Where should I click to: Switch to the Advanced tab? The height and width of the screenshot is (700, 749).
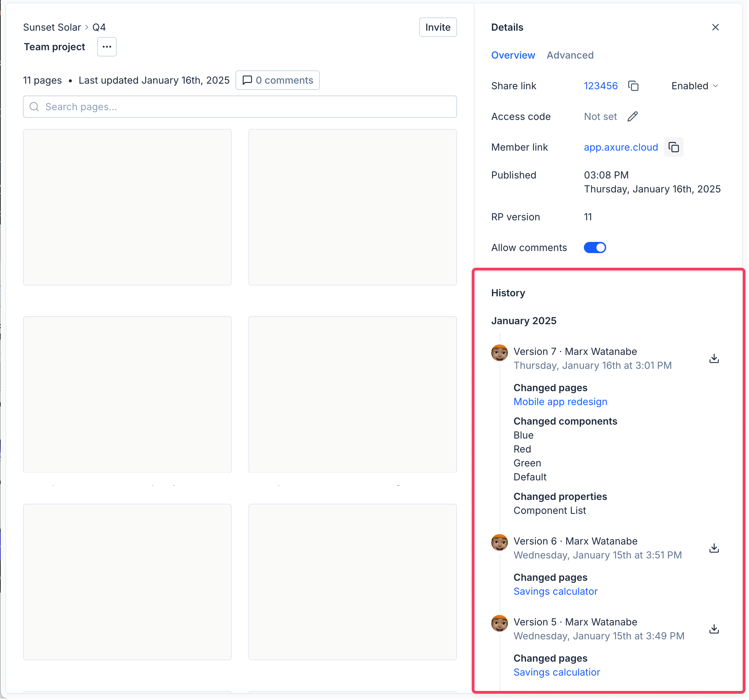coord(570,55)
